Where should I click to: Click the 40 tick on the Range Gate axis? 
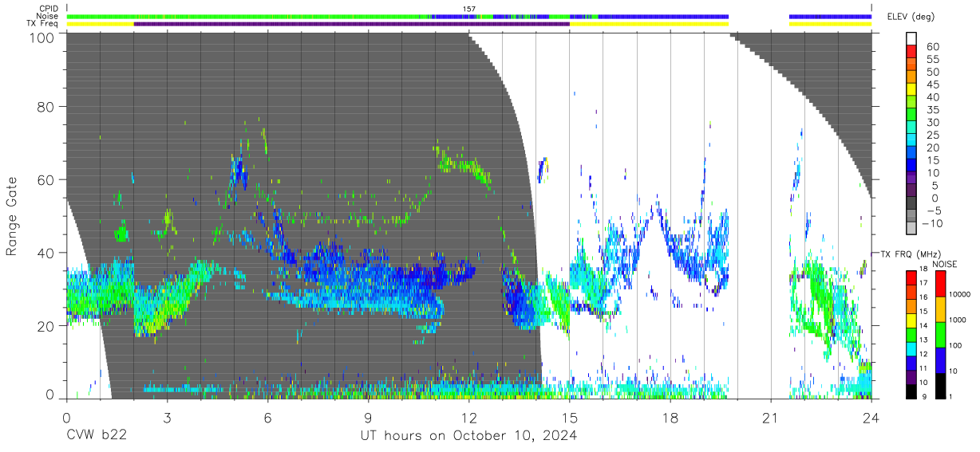(x=46, y=253)
